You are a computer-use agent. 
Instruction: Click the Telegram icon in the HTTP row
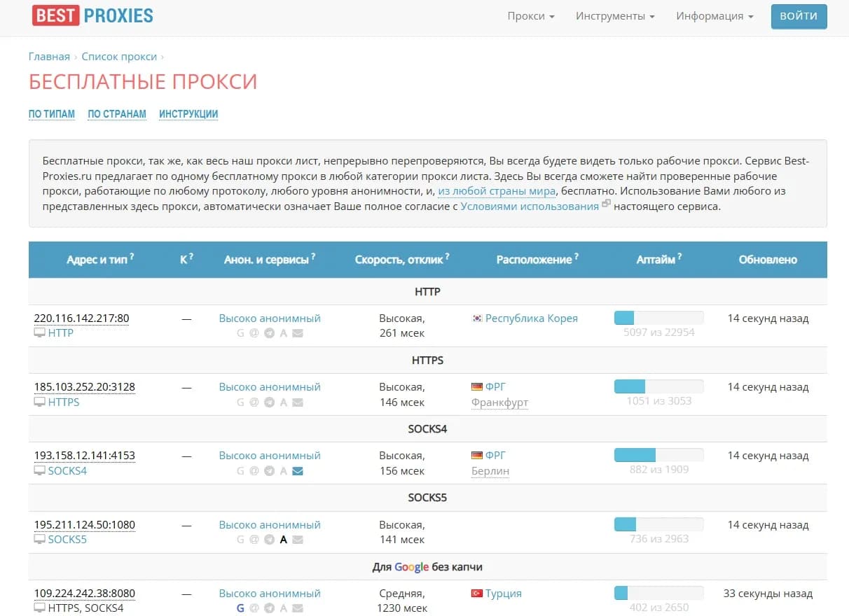click(x=269, y=333)
